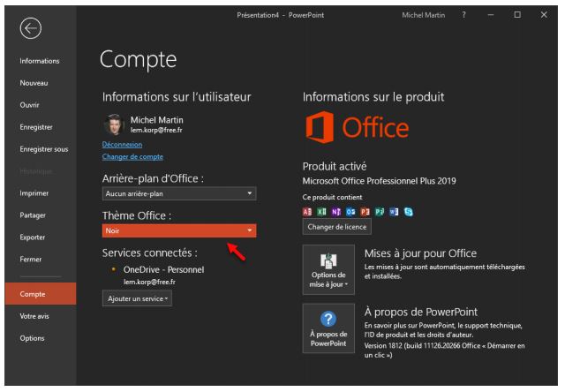This screenshot has width=565, height=392.
Task: Click Michel Martin's profile photo
Action: (115, 125)
